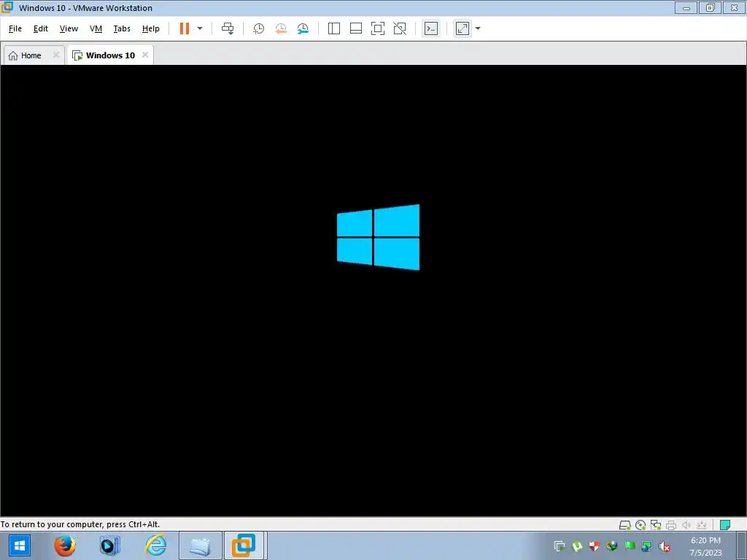747x560 pixels.
Task: Open the media player taskbar icon
Action: click(110, 545)
